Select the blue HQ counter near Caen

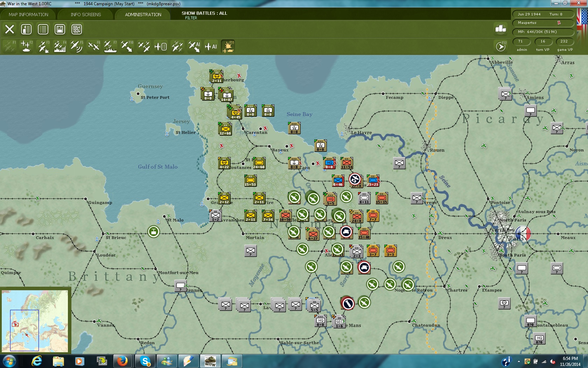click(329, 163)
